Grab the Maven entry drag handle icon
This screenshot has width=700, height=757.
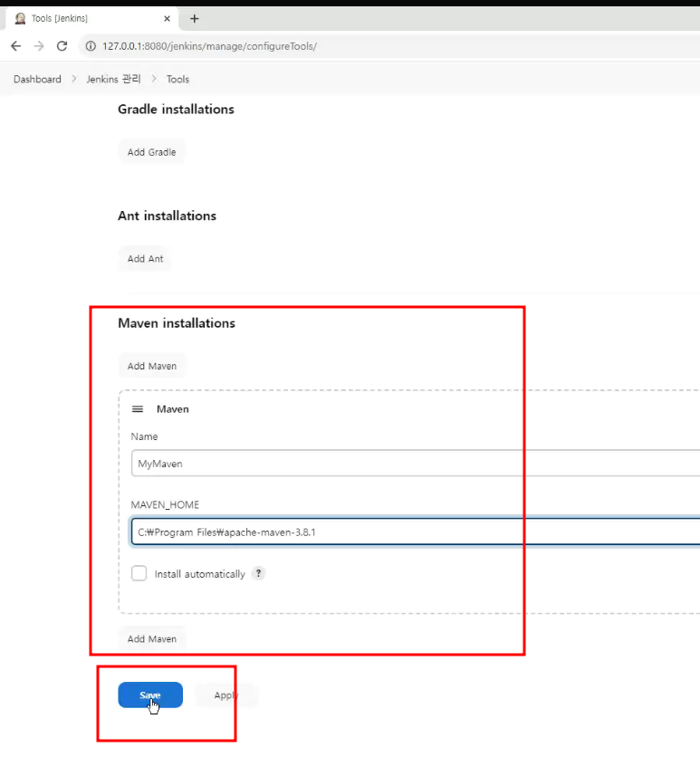click(x=138, y=409)
